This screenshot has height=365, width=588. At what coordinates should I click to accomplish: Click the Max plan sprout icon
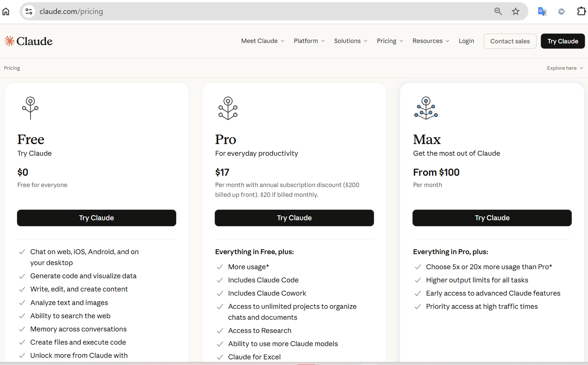[x=426, y=108]
